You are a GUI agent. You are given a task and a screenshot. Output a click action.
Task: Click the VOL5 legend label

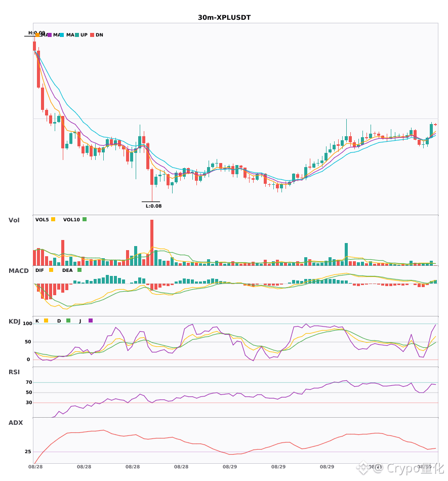(42, 220)
